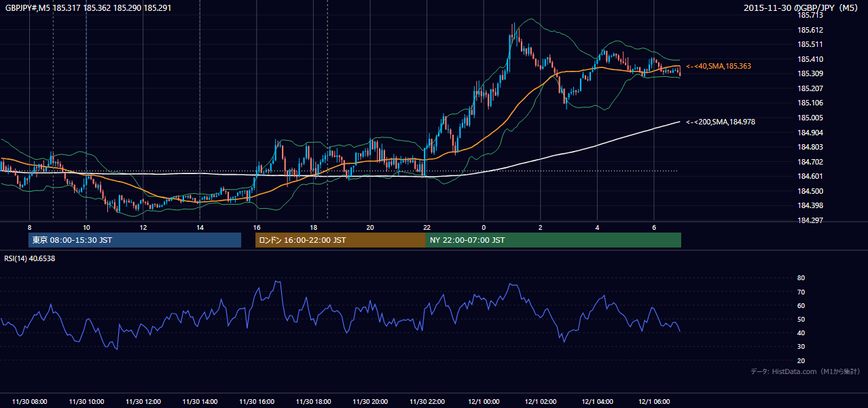The height and width of the screenshot is (408, 868).
Task: Click the 185.713 price axis label
Action: point(810,15)
